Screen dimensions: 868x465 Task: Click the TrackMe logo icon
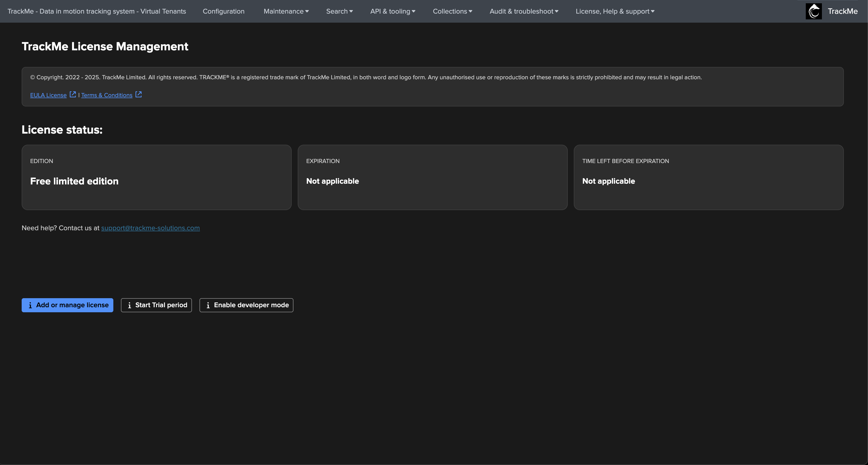point(813,11)
